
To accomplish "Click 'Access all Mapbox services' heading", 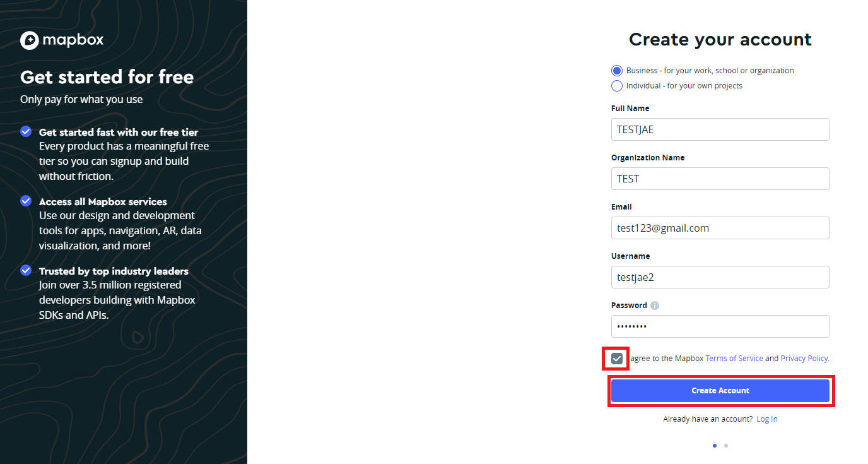I will (x=103, y=202).
